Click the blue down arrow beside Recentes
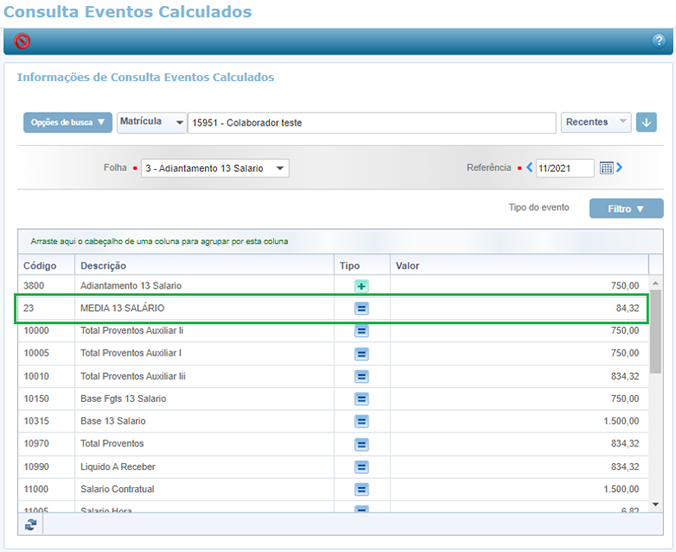Image resolution: width=676 pixels, height=552 pixels. [x=647, y=123]
